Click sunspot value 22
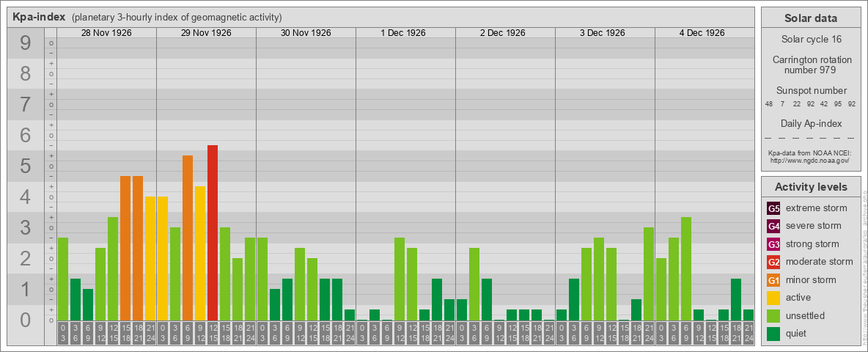868x352 pixels. click(x=797, y=104)
